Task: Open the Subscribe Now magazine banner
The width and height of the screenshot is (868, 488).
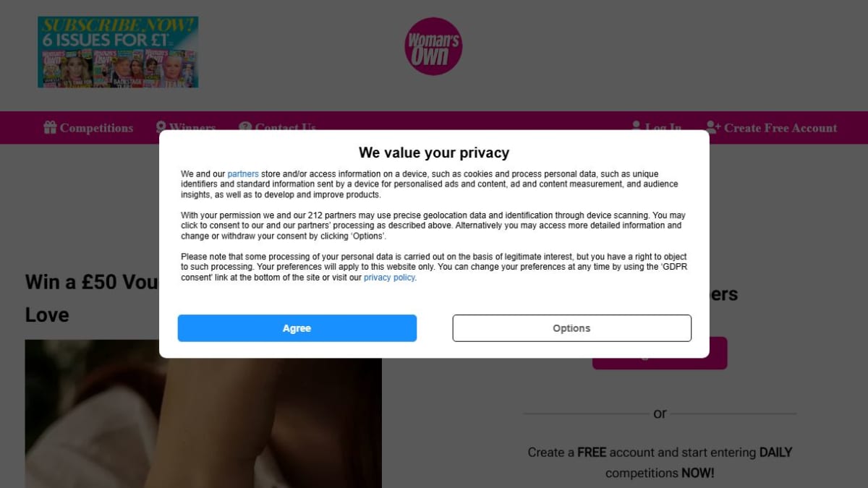Action: point(118,52)
